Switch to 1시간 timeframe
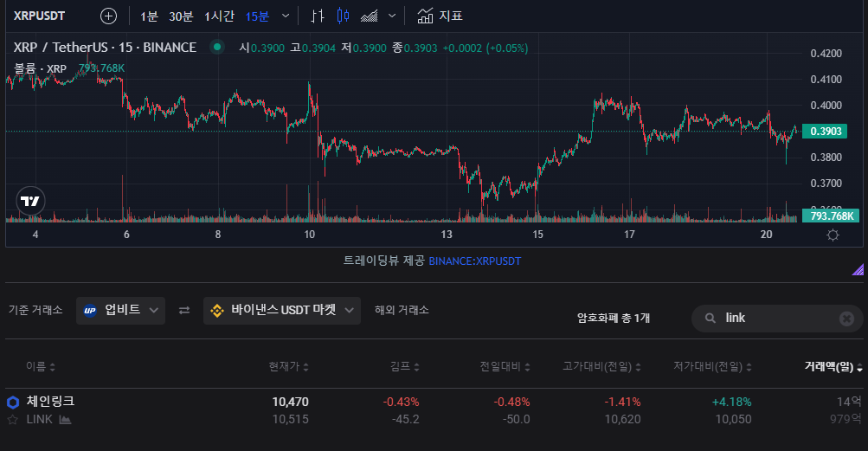 (219, 16)
